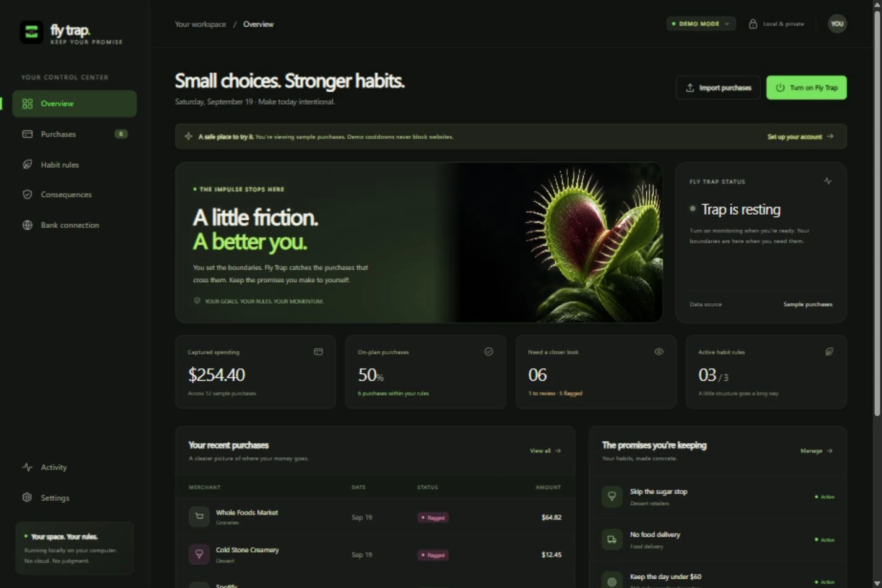Click the Cold Stone Creamery dessert icon
This screenshot has width=882, height=588.
coord(199,554)
